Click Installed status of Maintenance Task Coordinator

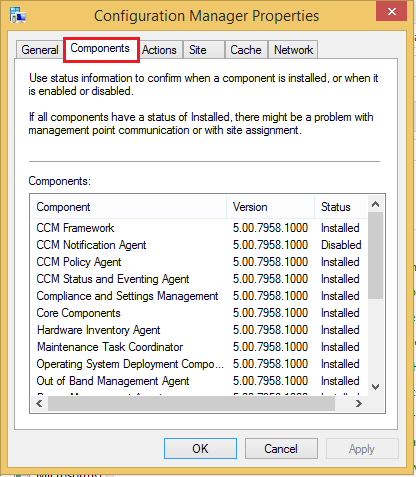[340, 347]
